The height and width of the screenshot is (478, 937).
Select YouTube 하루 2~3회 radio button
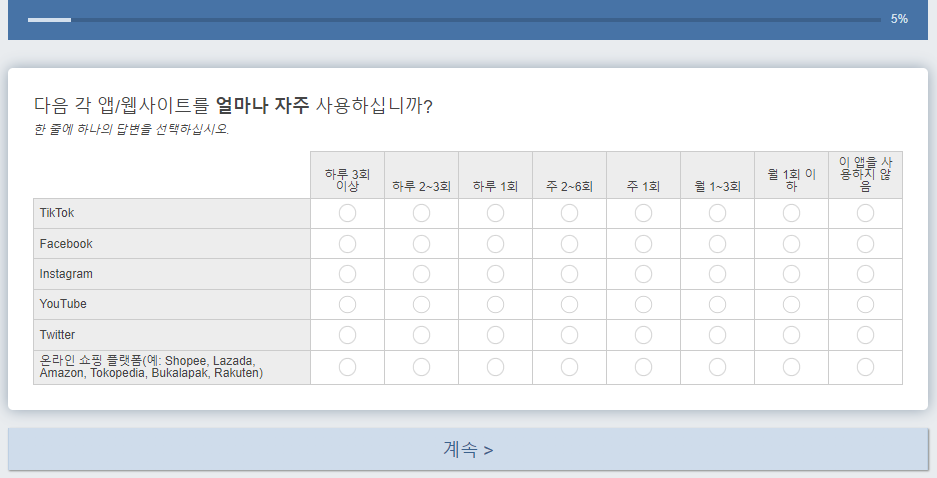421,305
